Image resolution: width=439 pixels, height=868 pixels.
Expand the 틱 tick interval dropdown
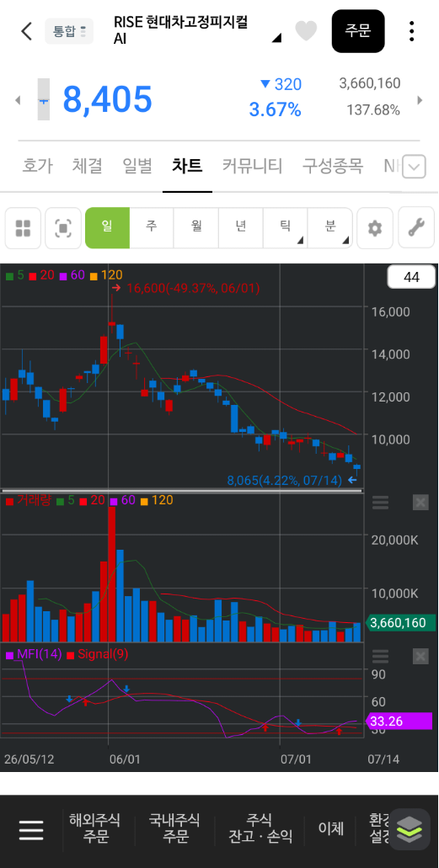[x=285, y=228]
